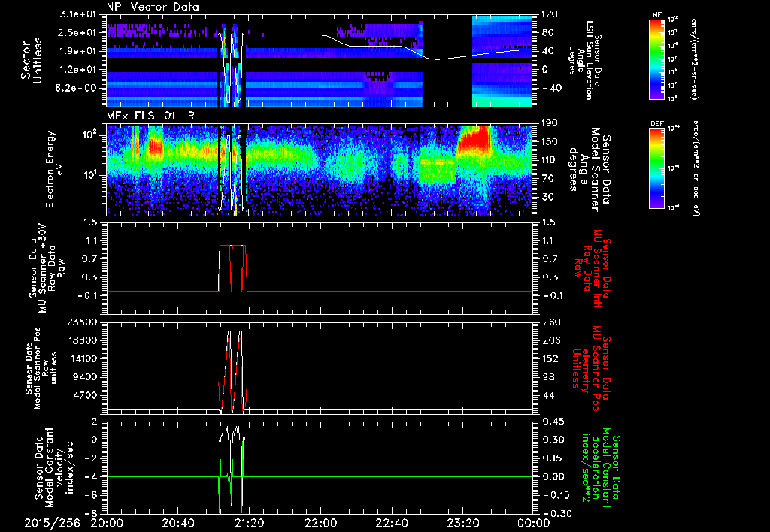Click the '22:00' time tick label
Image resolution: width=770 pixels, height=532 pixels.
[320, 523]
